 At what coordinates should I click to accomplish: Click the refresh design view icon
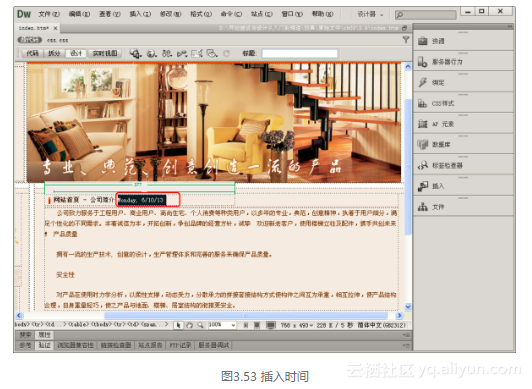226,54
